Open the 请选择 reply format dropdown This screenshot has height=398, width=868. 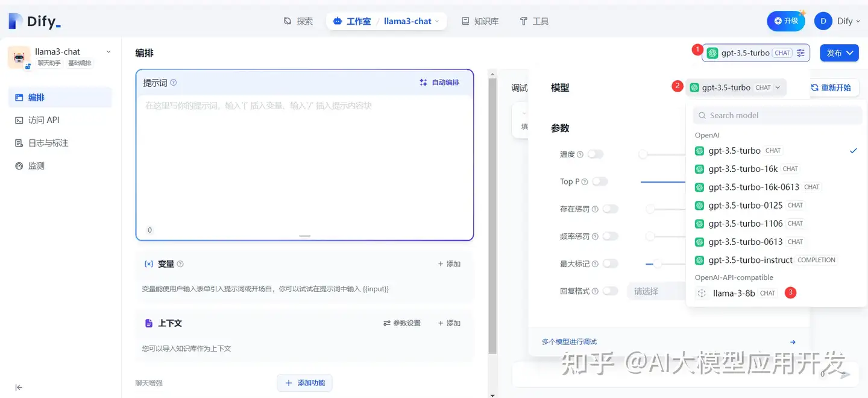(x=656, y=291)
